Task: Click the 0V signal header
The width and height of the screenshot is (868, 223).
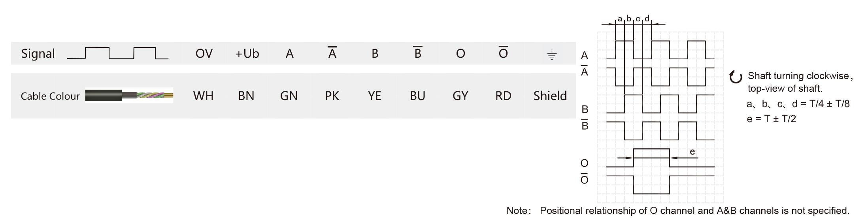Action: 204,53
